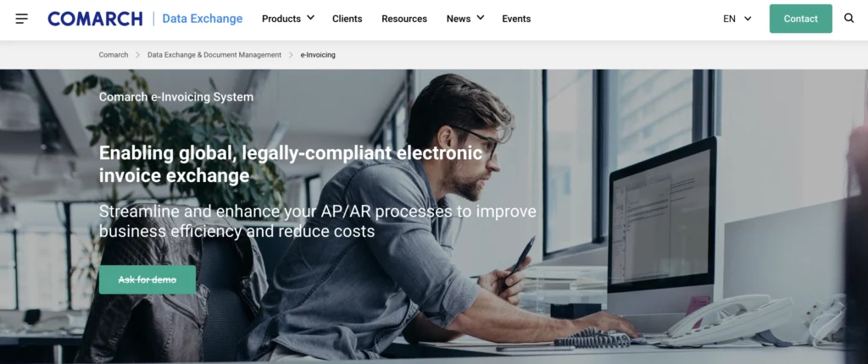
Task: Open Data Exchange & Document Management breadcrumb
Action: pos(214,55)
